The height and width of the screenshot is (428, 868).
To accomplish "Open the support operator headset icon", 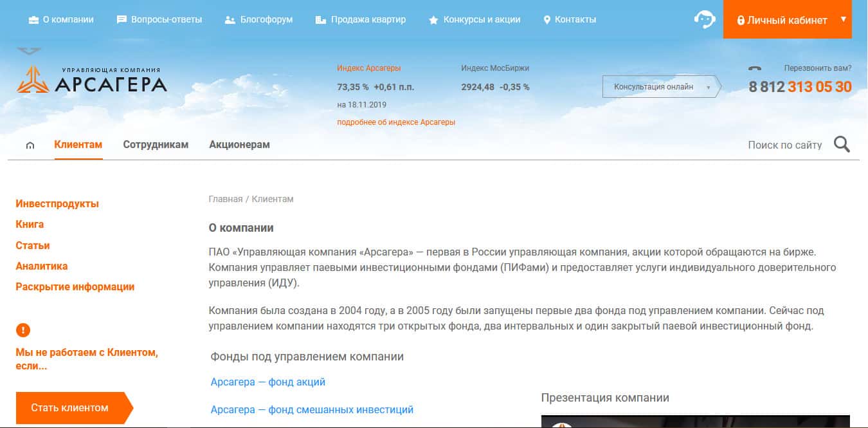I will pos(705,19).
